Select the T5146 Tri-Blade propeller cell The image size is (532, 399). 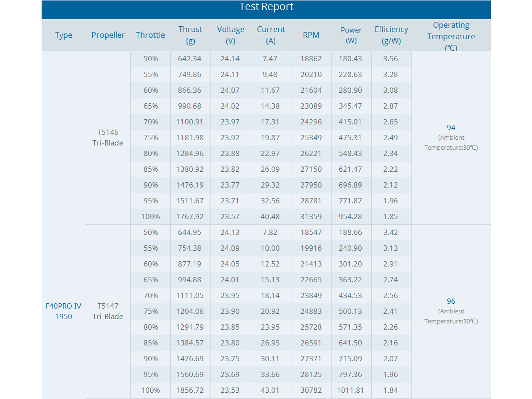[108, 138]
